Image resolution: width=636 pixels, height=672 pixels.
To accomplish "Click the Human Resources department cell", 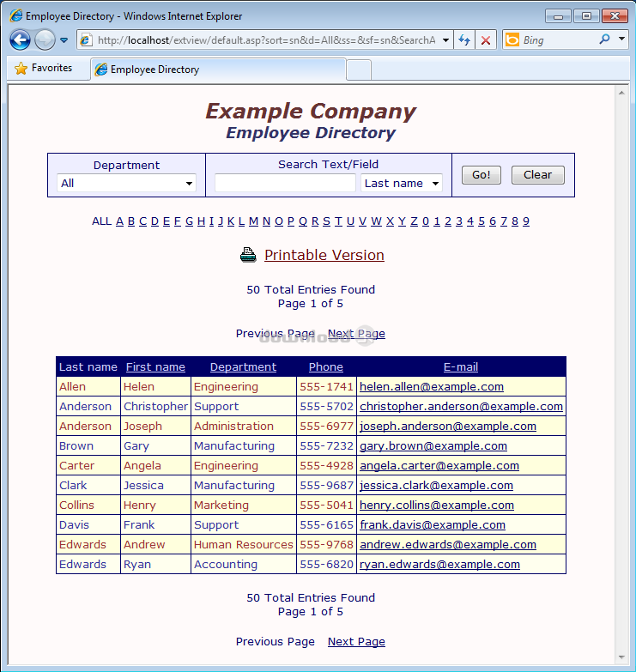I will click(244, 544).
